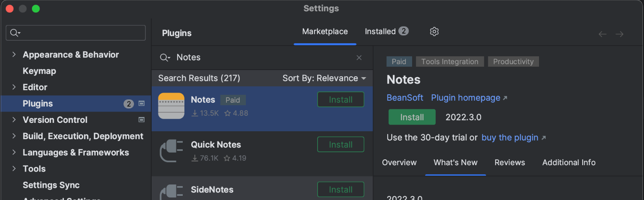Image resolution: width=644 pixels, height=200 pixels.
Task: Switch to the Installed plugins tab
Action: point(386,32)
